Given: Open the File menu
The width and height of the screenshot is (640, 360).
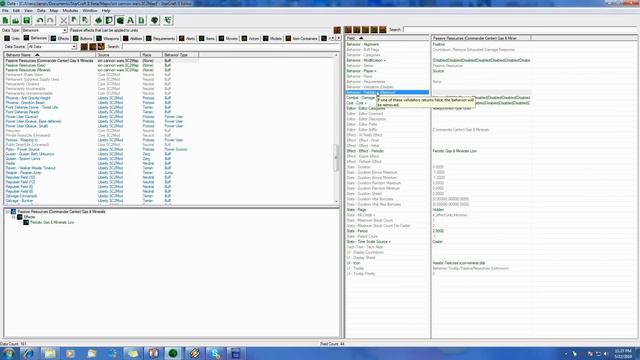Looking at the screenshot, I should tap(5, 11).
